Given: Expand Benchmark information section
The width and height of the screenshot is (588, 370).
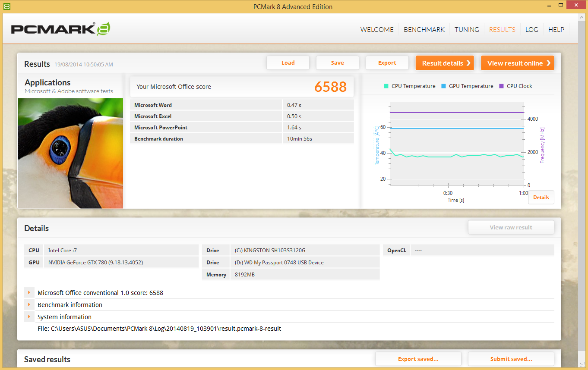Looking at the screenshot, I should click(29, 305).
